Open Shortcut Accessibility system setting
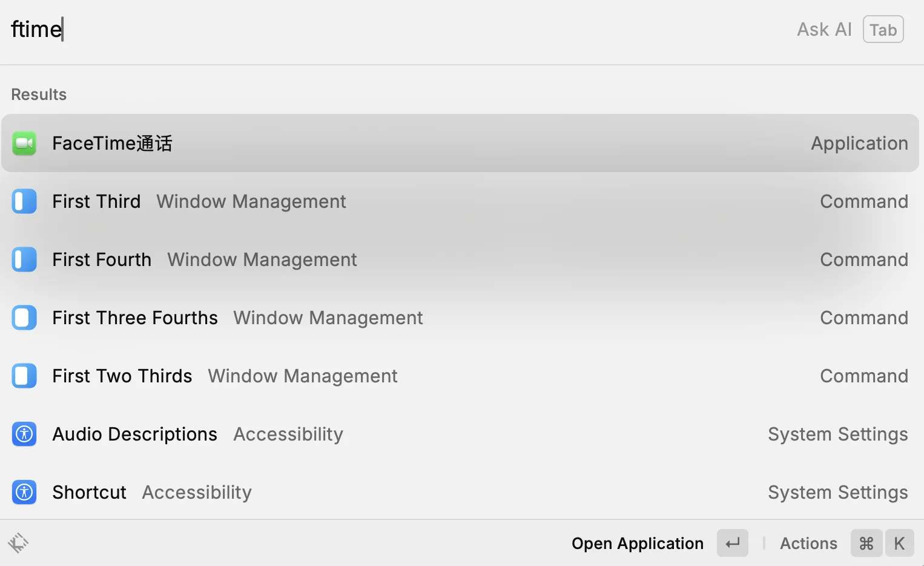The height and width of the screenshot is (566, 924). tap(460, 492)
